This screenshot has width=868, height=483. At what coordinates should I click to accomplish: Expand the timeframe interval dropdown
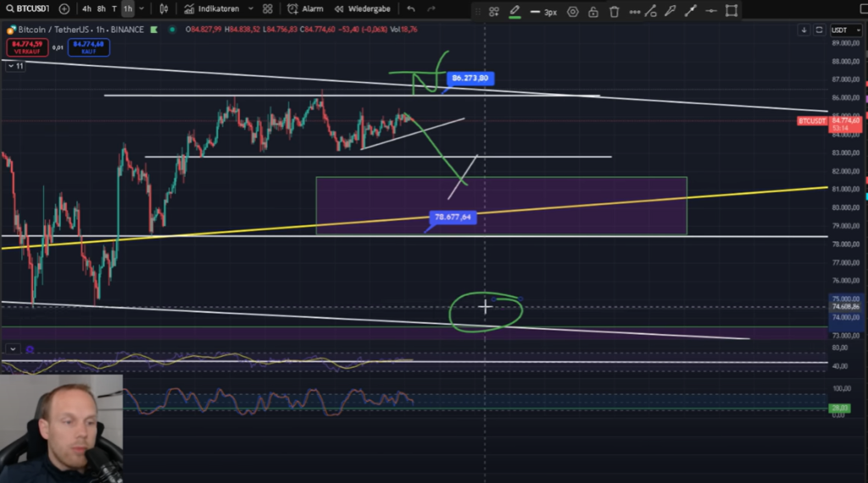click(x=142, y=8)
